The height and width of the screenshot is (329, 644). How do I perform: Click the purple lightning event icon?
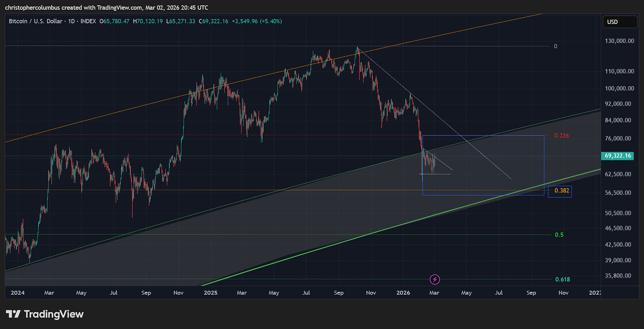pyautogui.click(x=435, y=279)
